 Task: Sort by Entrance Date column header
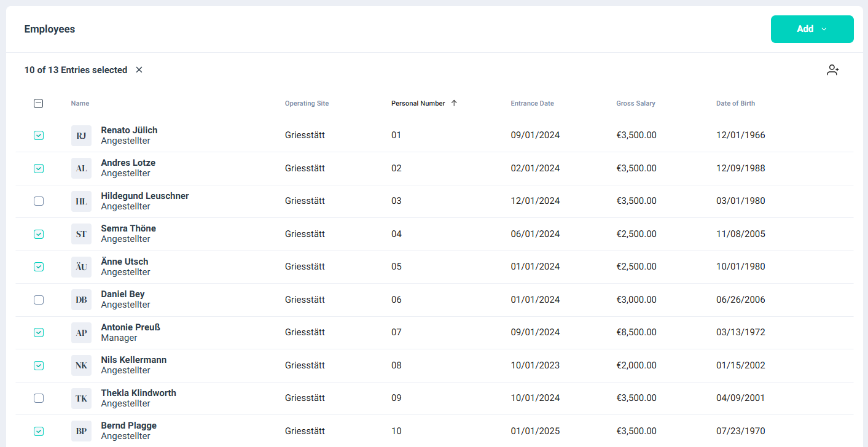532,103
